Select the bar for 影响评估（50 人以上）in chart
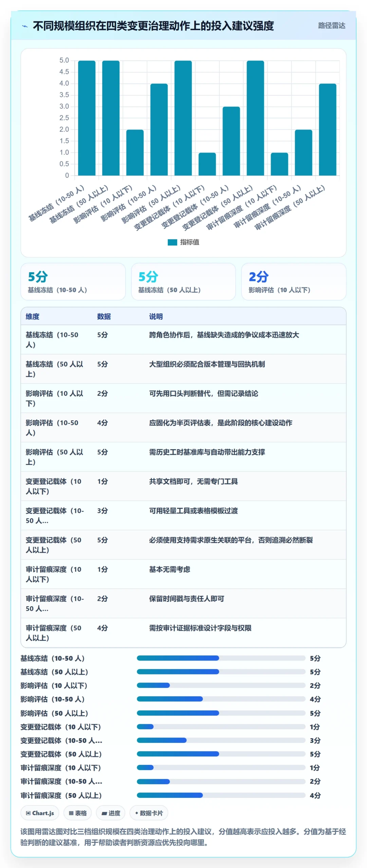Image resolution: width=367 pixels, height=868 pixels. tap(183, 118)
